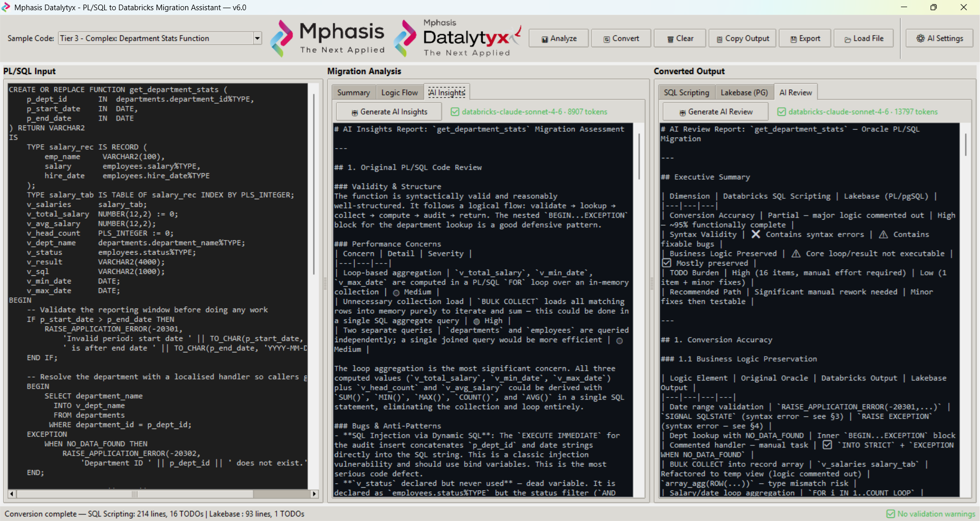Click the No validation warnings check icon
This screenshot has height=521, width=980.
891,514
